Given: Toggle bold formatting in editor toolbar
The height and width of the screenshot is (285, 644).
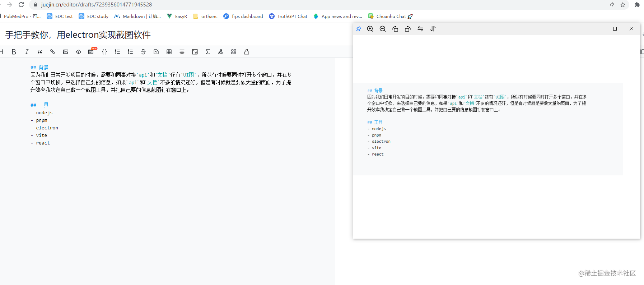Looking at the screenshot, I should [x=14, y=52].
